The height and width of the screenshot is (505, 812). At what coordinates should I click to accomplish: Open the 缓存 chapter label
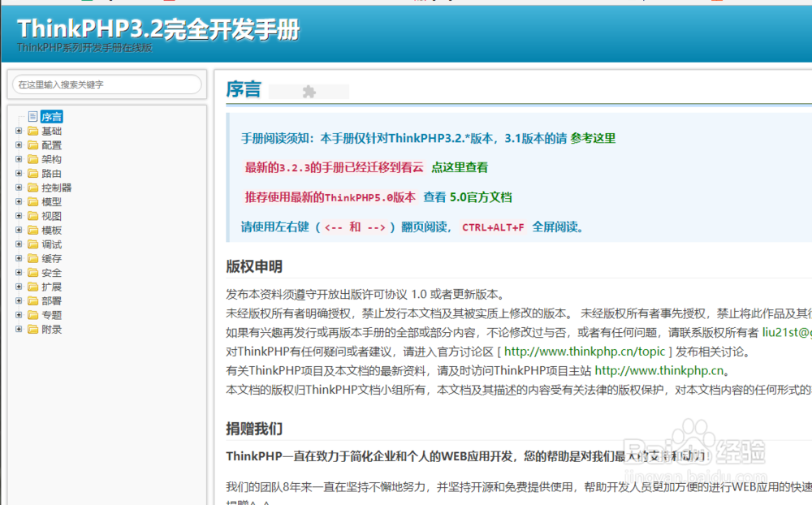click(51, 258)
